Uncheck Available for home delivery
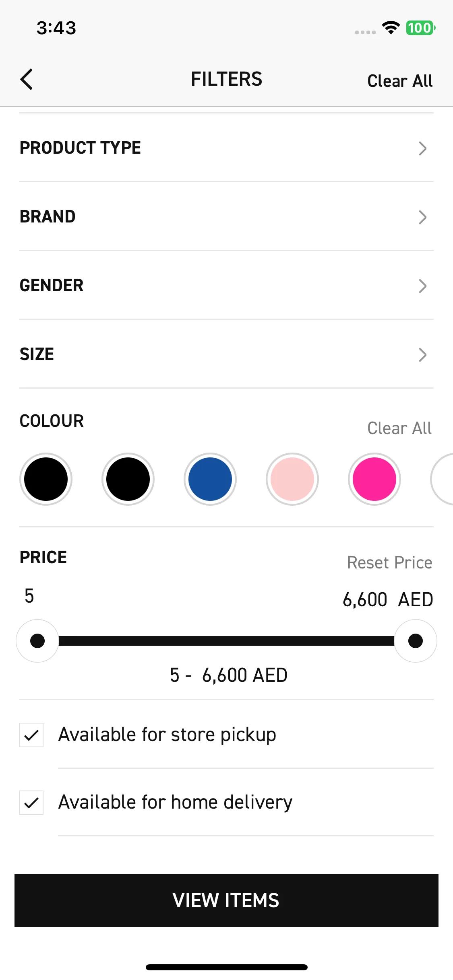The width and height of the screenshot is (453, 980). [x=31, y=803]
